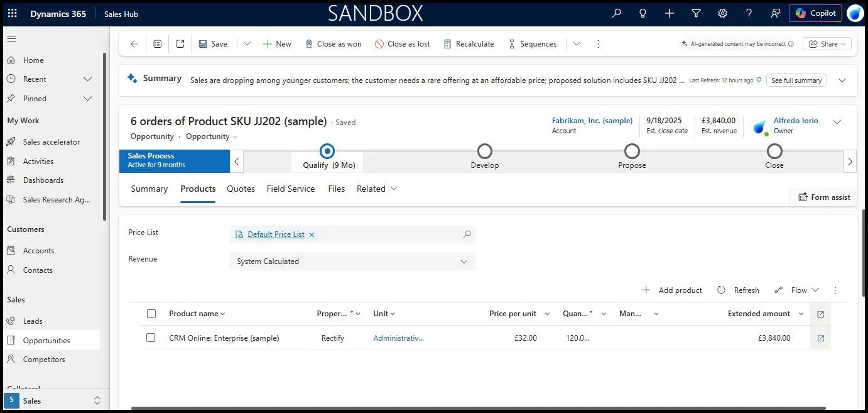Open the settings gear icon

tap(723, 13)
